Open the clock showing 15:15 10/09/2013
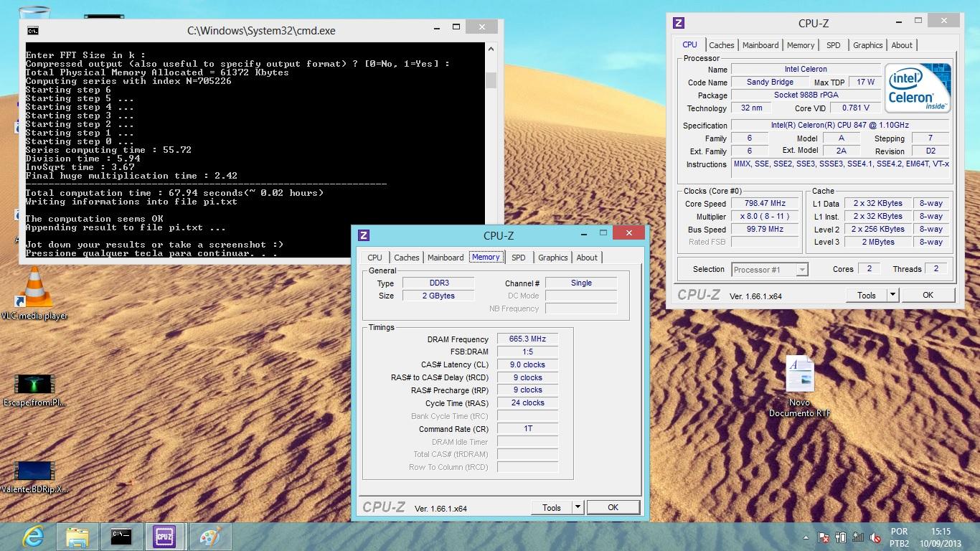980x551 pixels. tap(941, 537)
